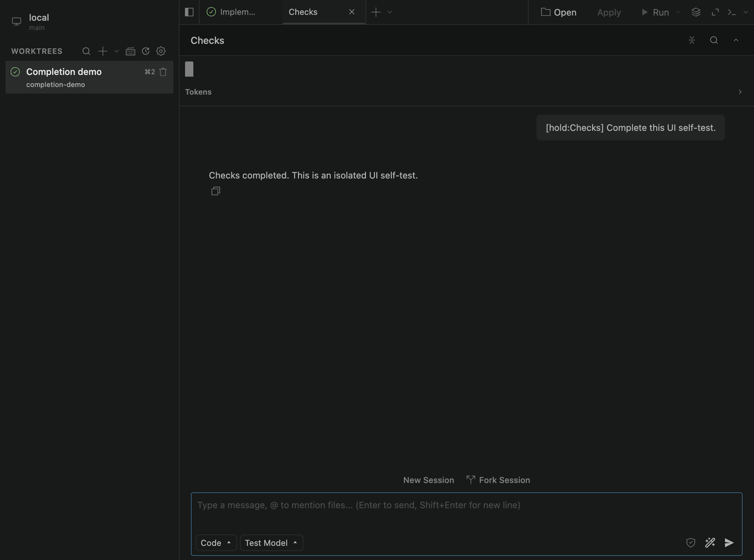Toggle the shield permissions icon
754x560 pixels.
[x=690, y=543]
